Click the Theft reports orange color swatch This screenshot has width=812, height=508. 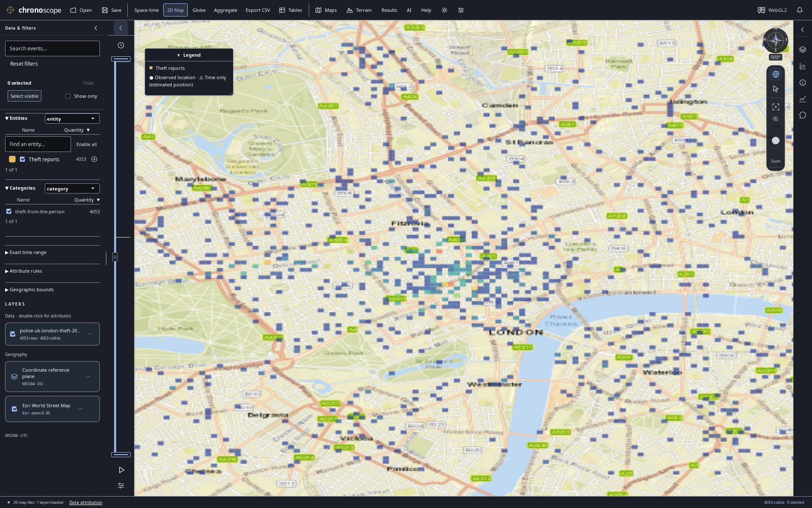[x=12, y=159]
